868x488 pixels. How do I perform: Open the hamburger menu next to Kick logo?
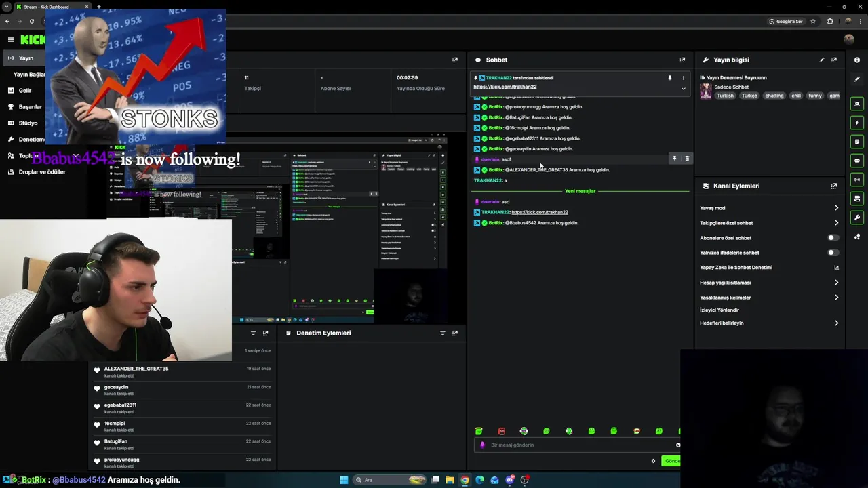tap(10, 40)
